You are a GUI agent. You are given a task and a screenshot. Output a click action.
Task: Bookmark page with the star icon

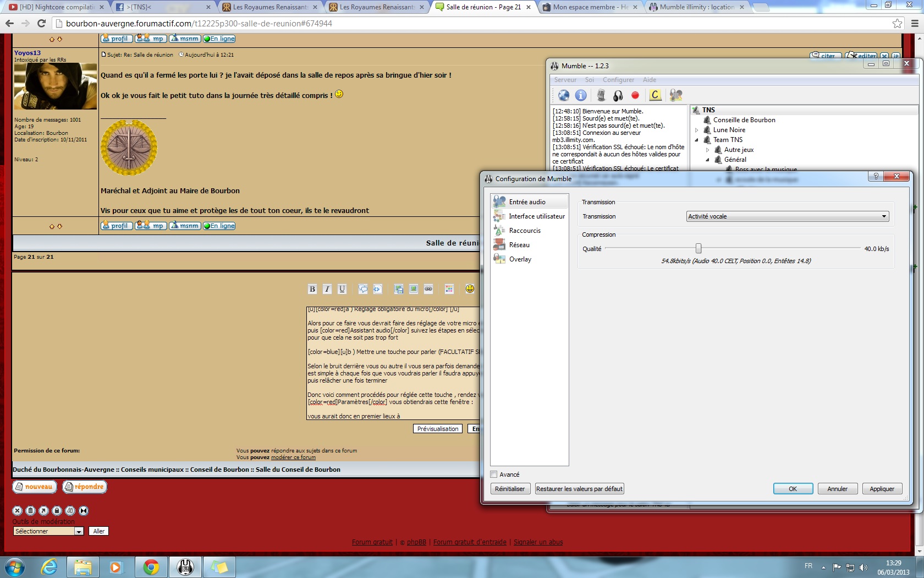[x=897, y=23]
